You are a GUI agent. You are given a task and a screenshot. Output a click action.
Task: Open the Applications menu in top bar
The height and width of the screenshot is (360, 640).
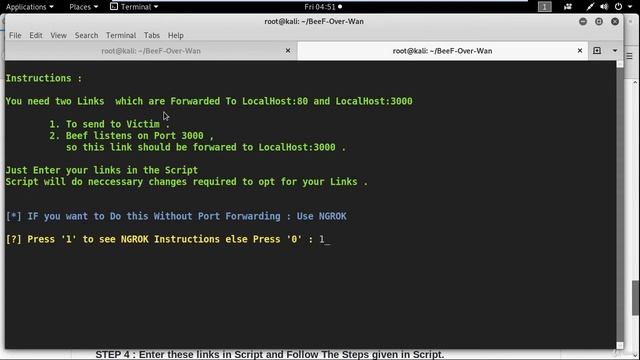tap(29, 7)
